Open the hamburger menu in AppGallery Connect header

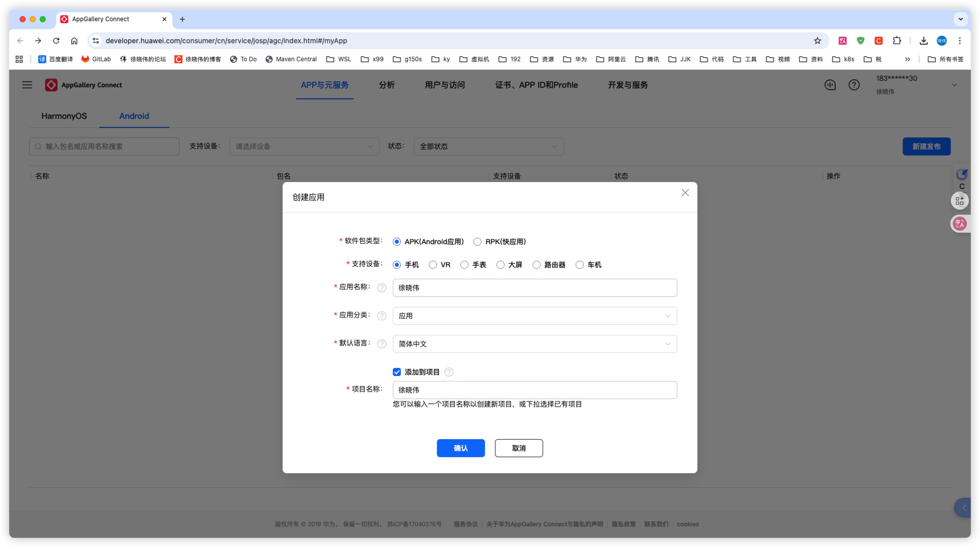(x=27, y=85)
